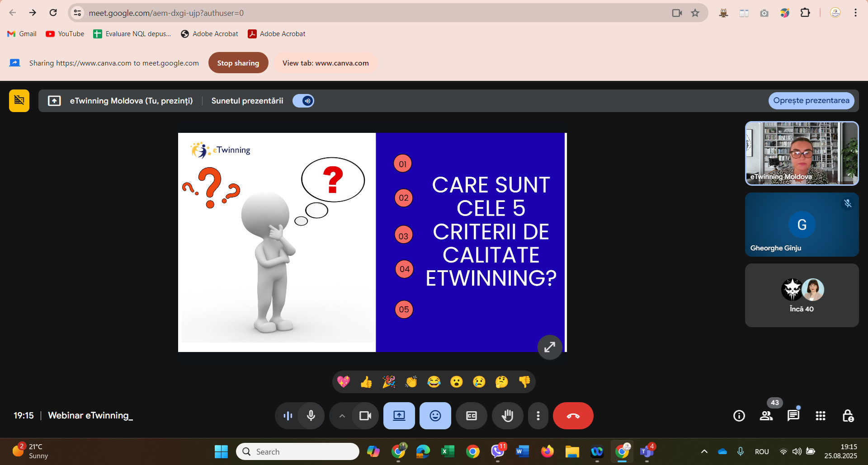Expand the shared presentation to fullscreen

tap(550, 347)
